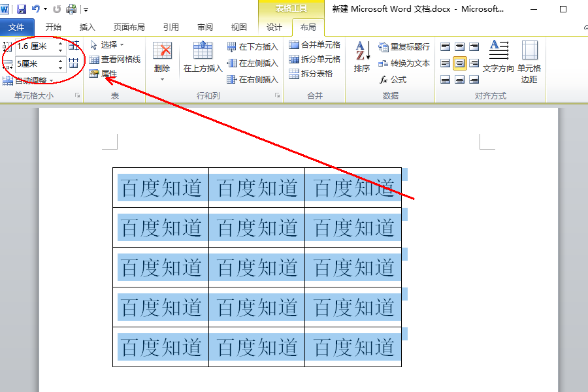This screenshot has width=588, height=392.
Task: Click 在上方插入 to insert row above
Action: pyautogui.click(x=203, y=56)
